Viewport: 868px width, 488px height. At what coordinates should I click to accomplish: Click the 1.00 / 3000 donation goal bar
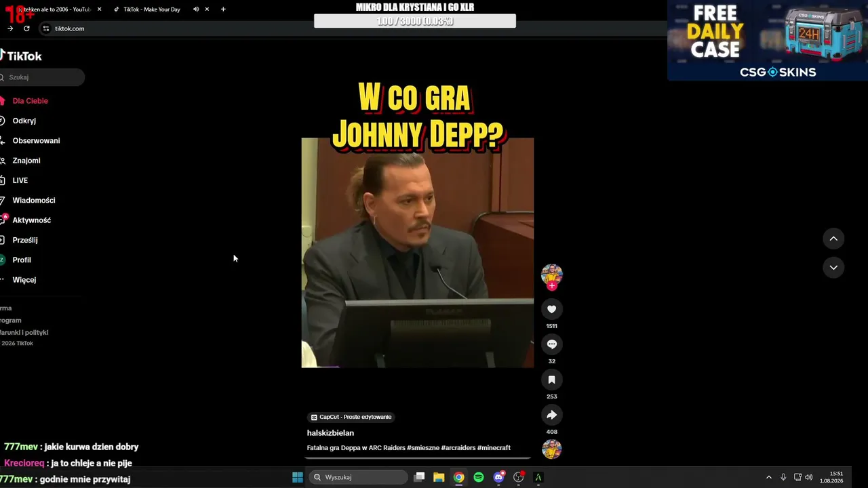pos(415,22)
